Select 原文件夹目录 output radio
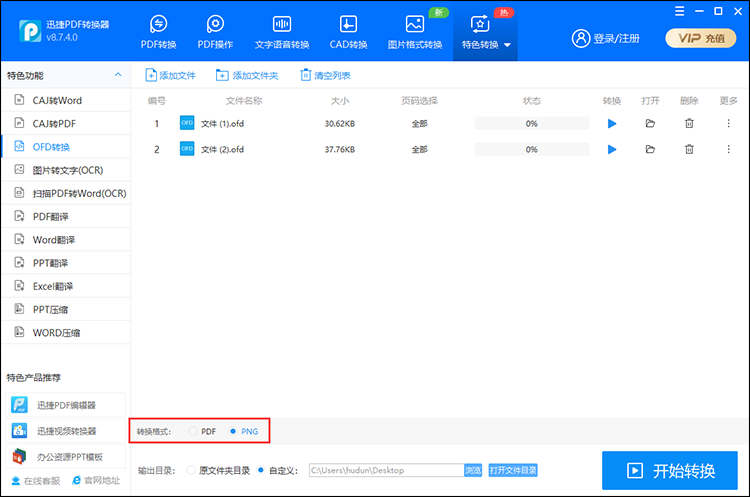The height and width of the screenshot is (497, 750). 191,470
